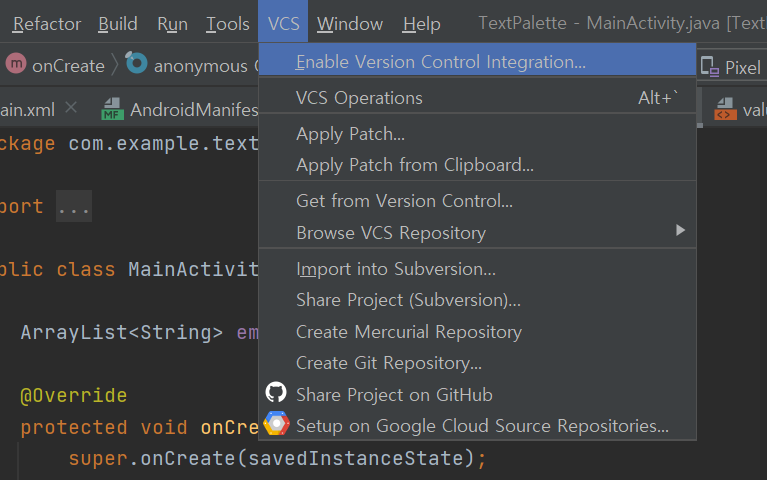Select VCS Operations entry
Screen dimensions: 767x480
(477, 98)
